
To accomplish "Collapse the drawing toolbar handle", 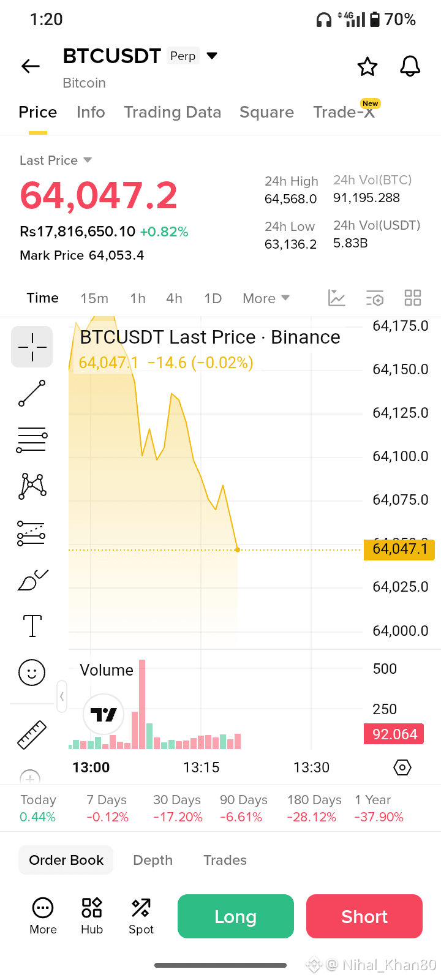I will (62, 696).
